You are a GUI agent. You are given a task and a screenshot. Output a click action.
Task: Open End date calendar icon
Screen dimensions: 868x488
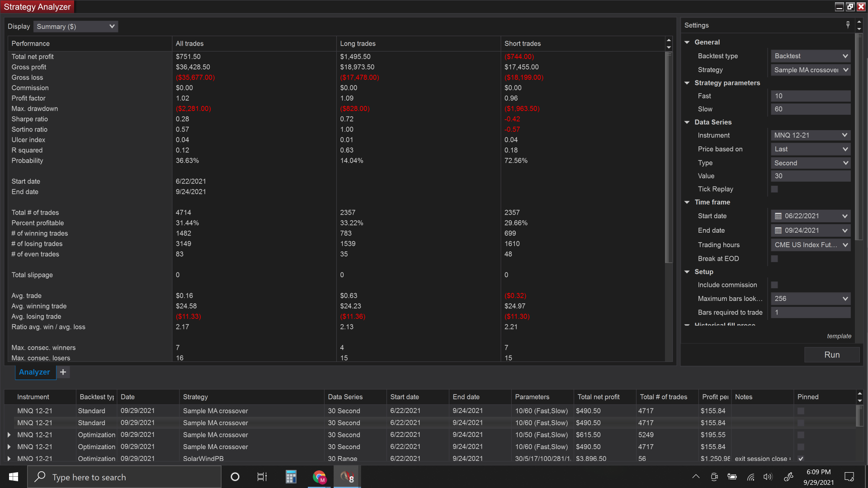pos(778,230)
